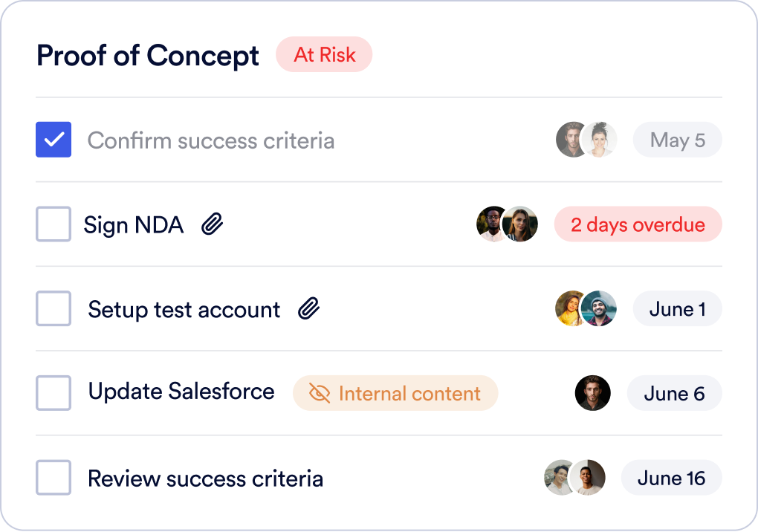
Task: Select the assignee avatars for Setup test account
Action: (x=586, y=309)
